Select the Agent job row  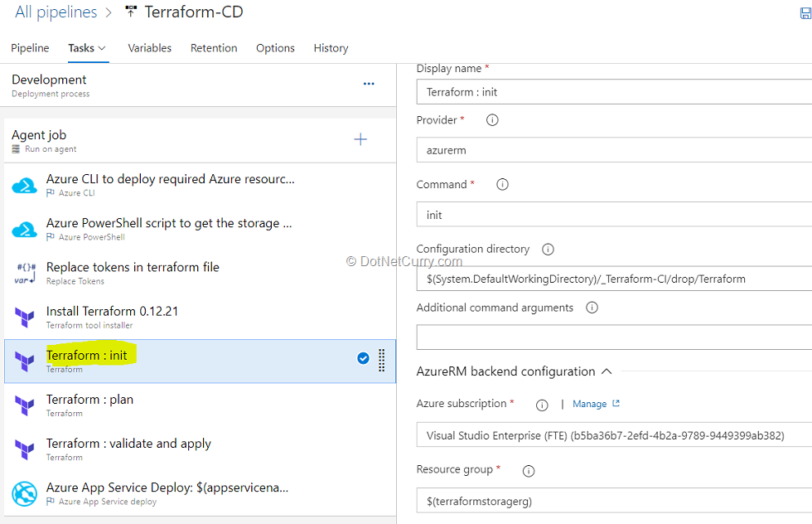pos(200,140)
